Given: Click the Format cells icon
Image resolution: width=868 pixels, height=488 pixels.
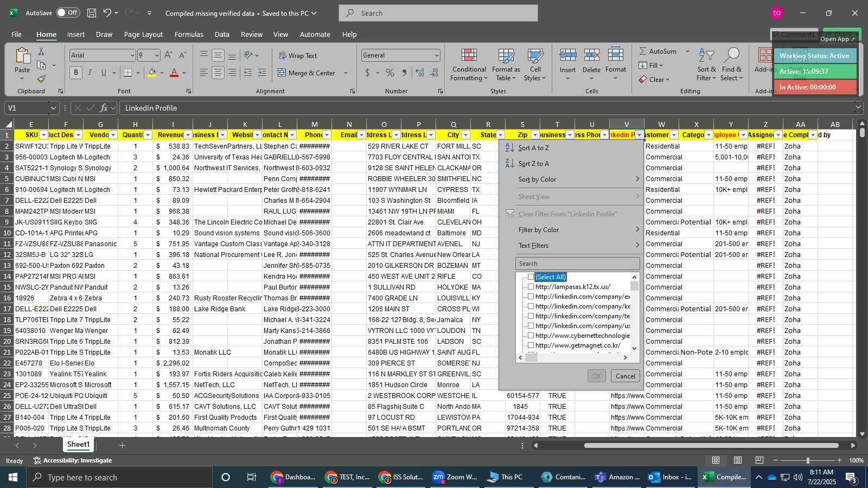Looking at the screenshot, I should (616, 55).
